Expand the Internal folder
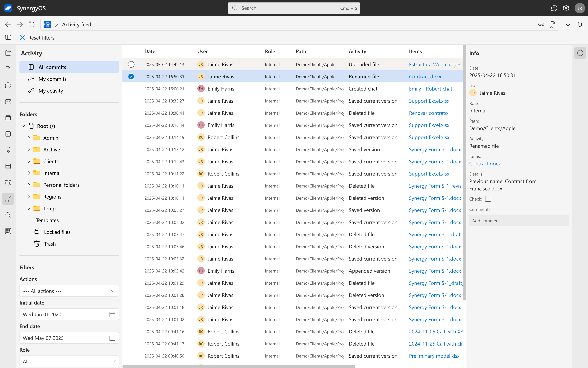Viewport: 588px width, 368px height. tap(29, 173)
